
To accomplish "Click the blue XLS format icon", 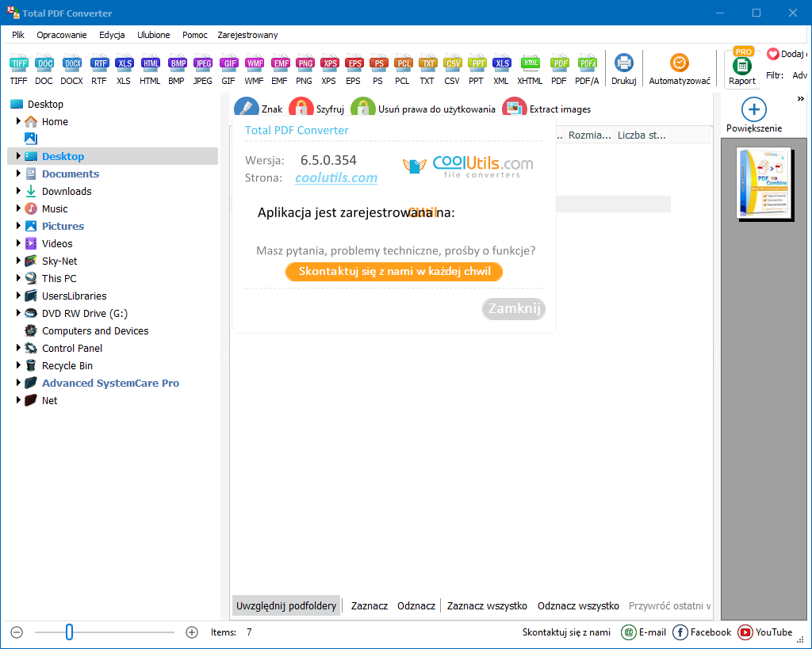I will click(x=124, y=70).
